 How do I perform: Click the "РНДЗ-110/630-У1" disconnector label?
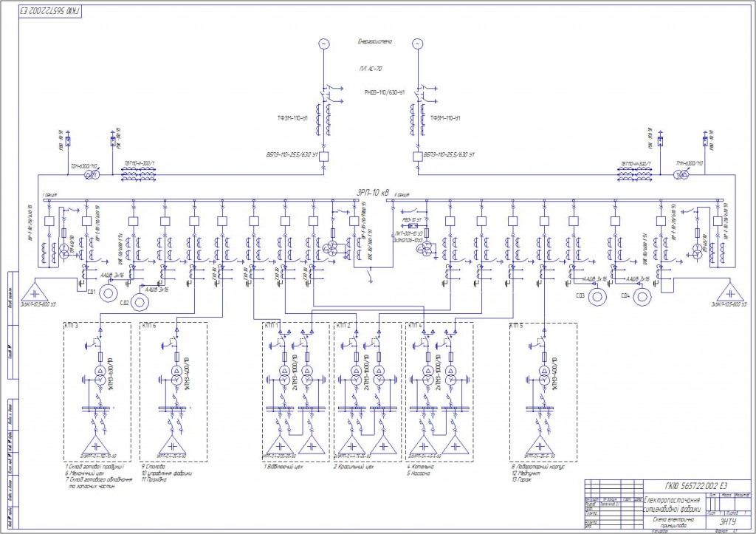[385, 92]
